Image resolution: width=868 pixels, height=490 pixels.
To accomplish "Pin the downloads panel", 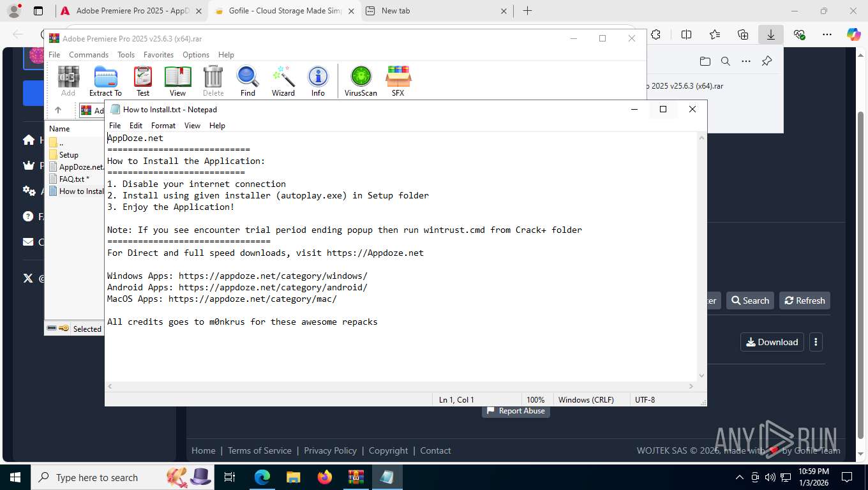I will [767, 61].
